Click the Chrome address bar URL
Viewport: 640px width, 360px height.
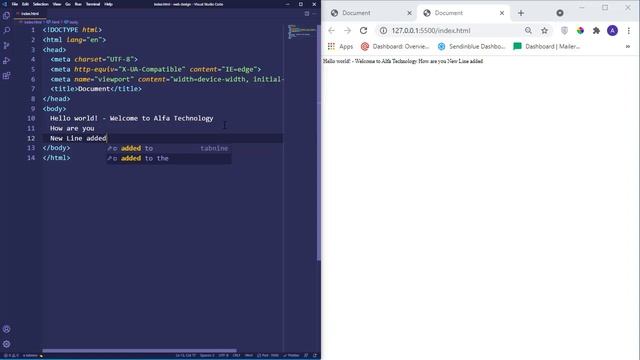[431, 31]
